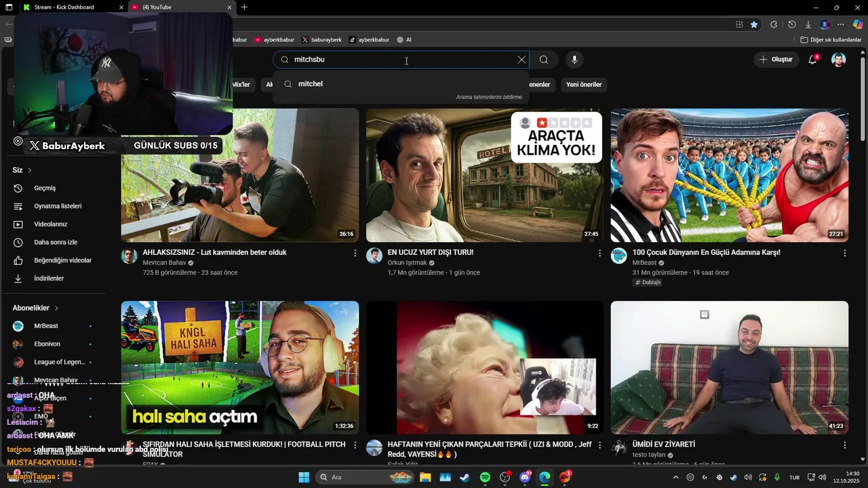Click the Dublajlı badge under MrBeast video
Screen dimensions: 868x488
648,283
